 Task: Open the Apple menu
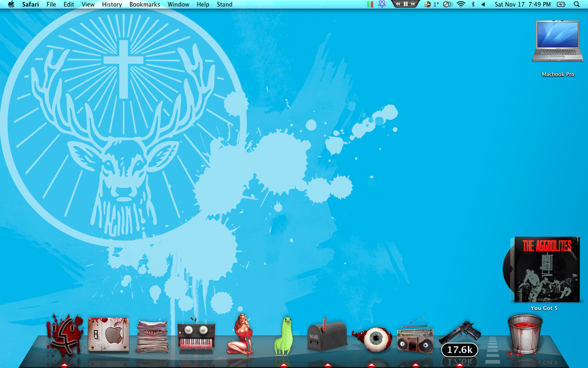pyautogui.click(x=11, y=5)
